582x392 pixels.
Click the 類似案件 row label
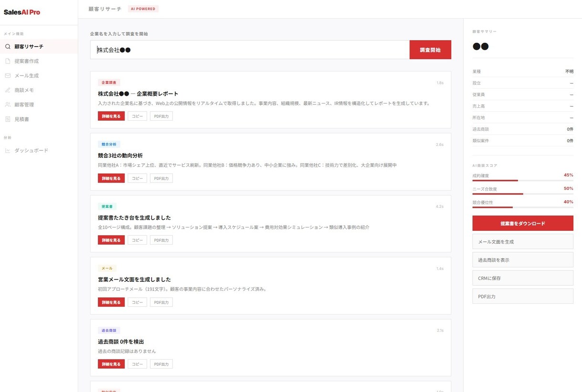point(480,141)
